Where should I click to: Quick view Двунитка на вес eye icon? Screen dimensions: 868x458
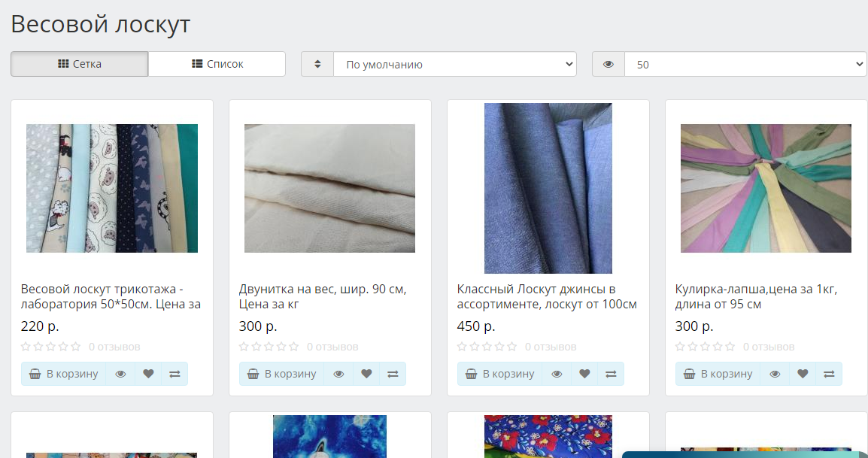click(338, 374)
